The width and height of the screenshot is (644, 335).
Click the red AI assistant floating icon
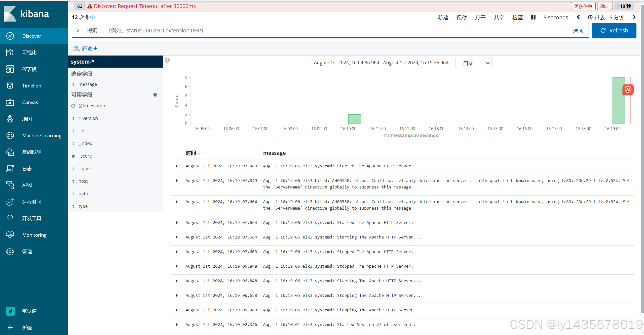coord(628,89)
